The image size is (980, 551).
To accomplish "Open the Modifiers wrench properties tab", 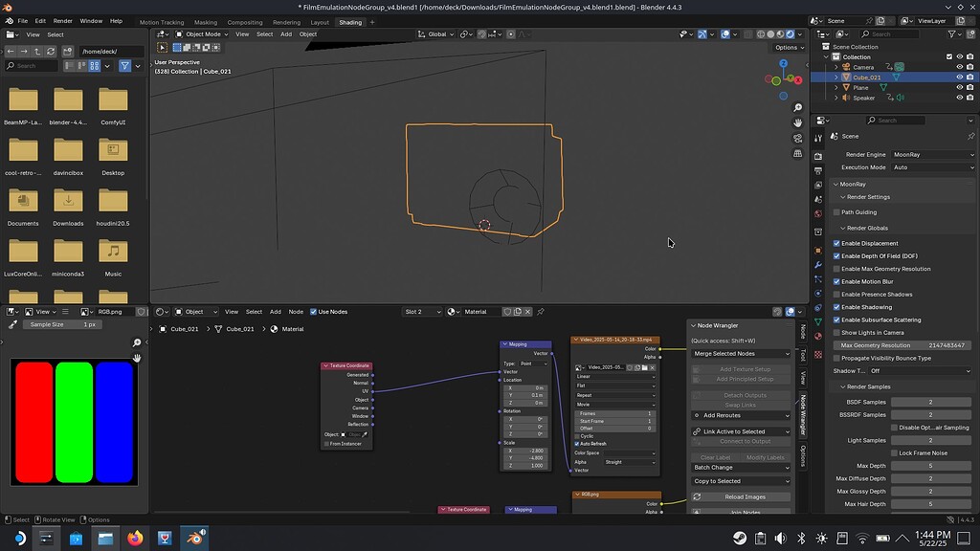I will (818, 265).
